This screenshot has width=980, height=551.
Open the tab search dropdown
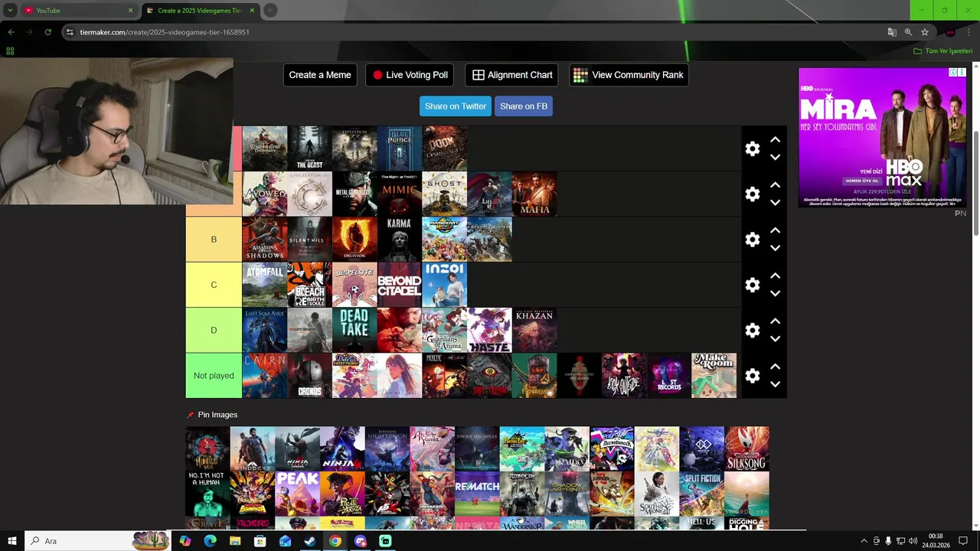tap(9, 11)
